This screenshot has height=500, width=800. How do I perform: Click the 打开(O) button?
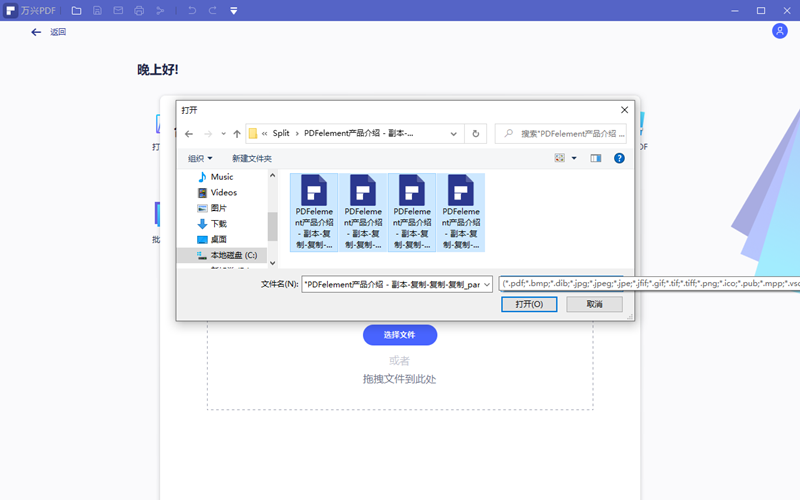click(529, 304)
